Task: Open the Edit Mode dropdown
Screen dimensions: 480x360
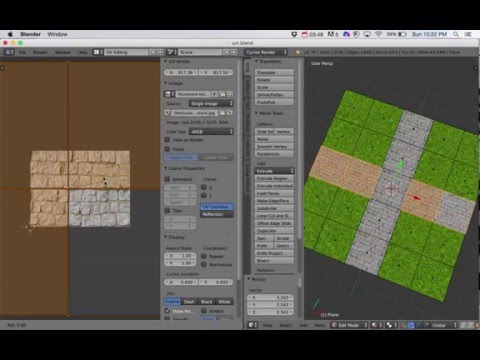Action: tap(349, 325)
